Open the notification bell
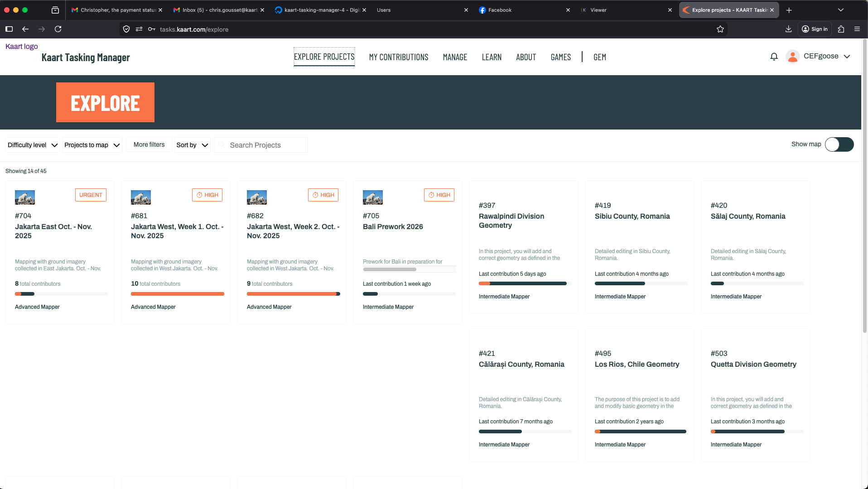The height and width of the screenshot is (489, 868). (774, 57)
